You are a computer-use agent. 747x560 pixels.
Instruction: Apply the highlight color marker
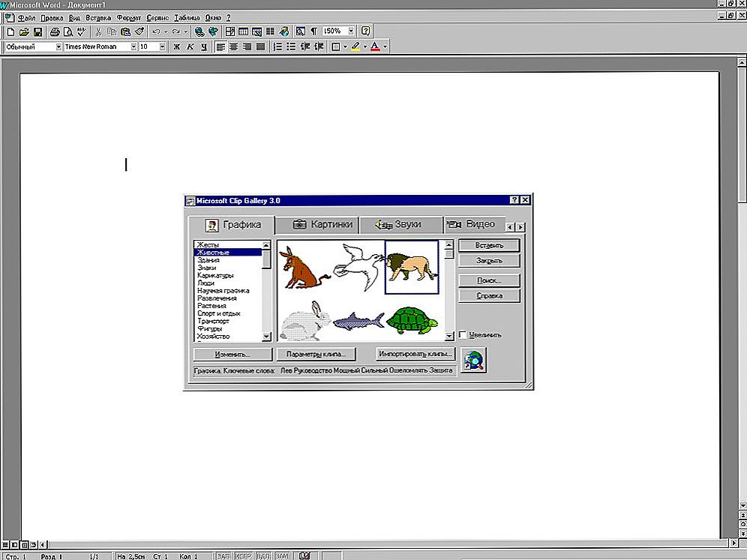coord(355,46)
